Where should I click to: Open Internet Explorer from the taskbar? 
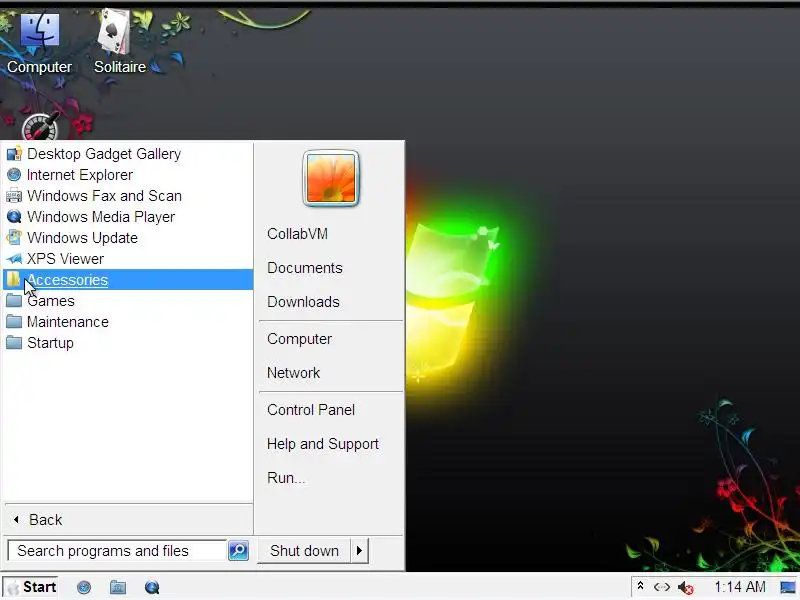(x=84, y=587)
